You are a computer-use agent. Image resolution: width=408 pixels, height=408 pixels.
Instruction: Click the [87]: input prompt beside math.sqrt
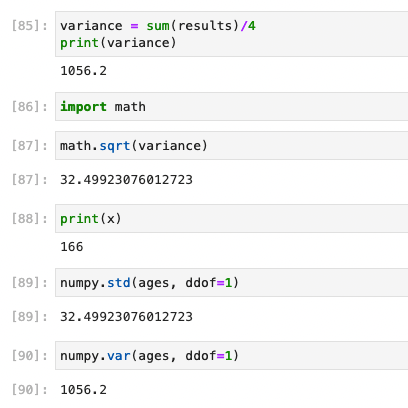pos(30,146)
